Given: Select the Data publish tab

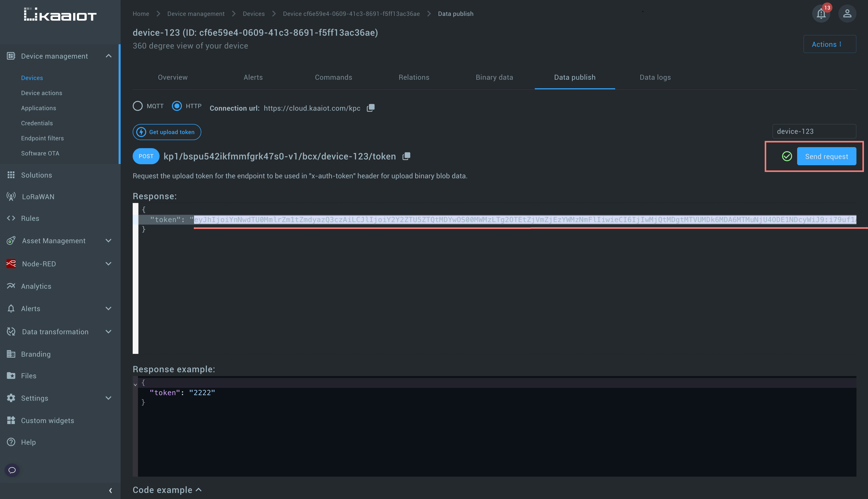Looking at the screenshot, I should pos(575,77).
